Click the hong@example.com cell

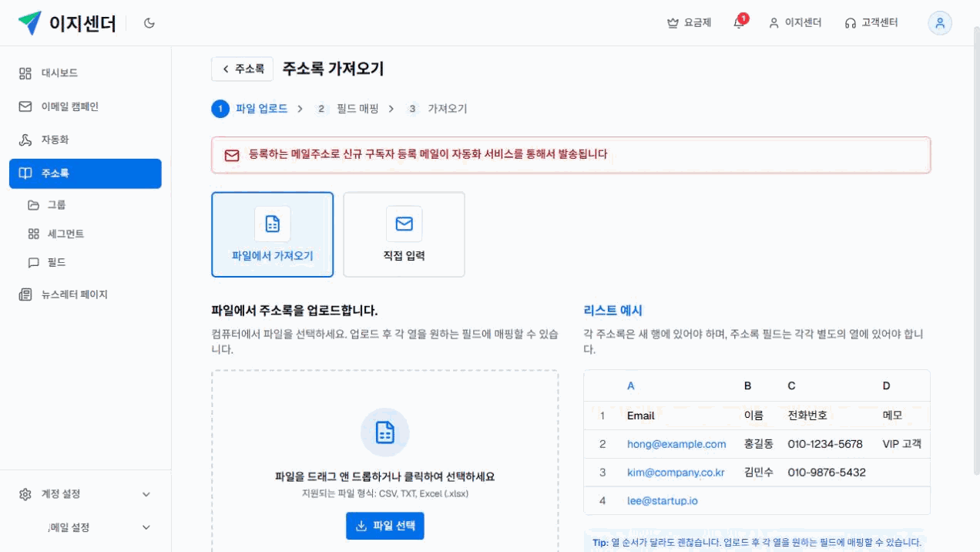pyautogui.click(x=676, y=444)
